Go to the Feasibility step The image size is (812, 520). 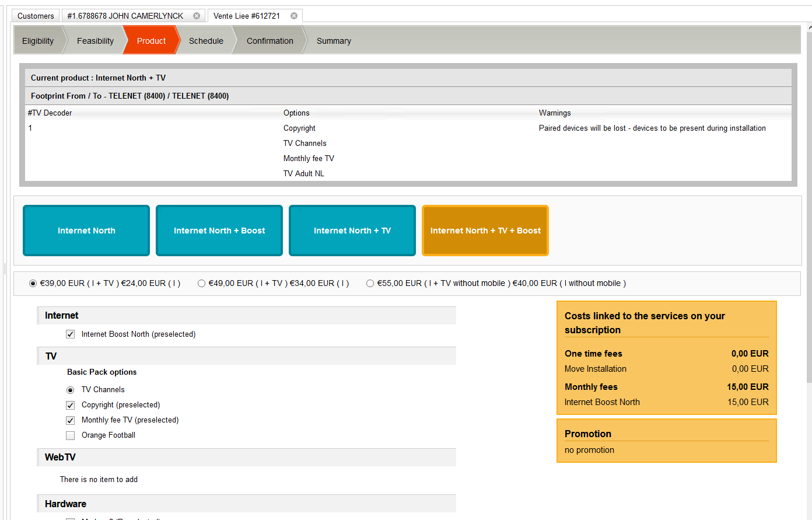(95, 41)
